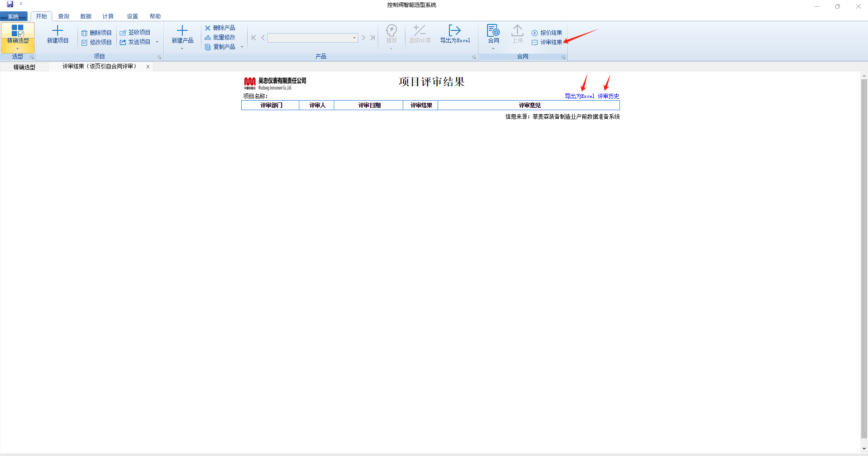Click the 新建项目 plus icon
This screenshot has width=868, height=456.
pos(58,30)
